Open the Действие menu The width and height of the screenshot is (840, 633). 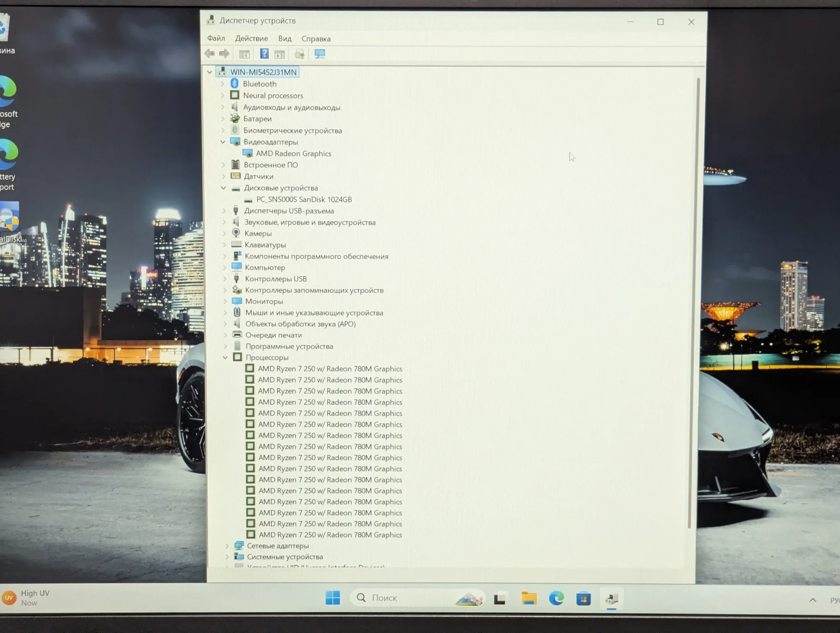click(x=251, y=39)
